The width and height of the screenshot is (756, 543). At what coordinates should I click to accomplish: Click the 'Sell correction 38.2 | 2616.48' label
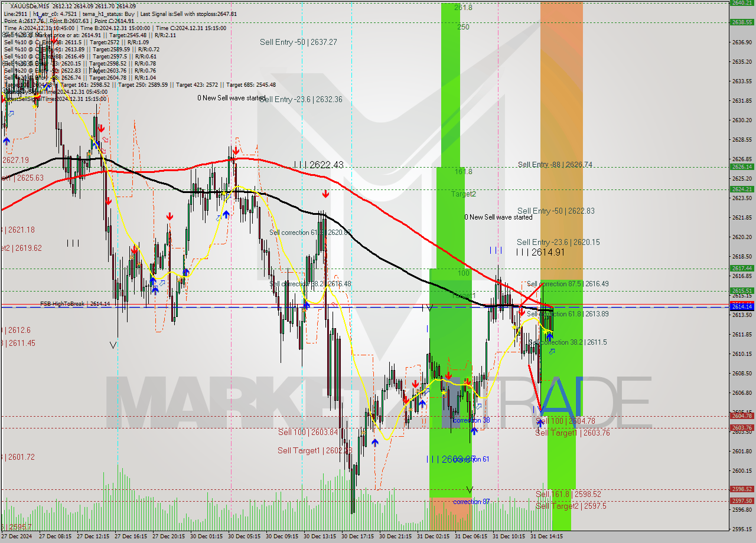click(310, 284)
